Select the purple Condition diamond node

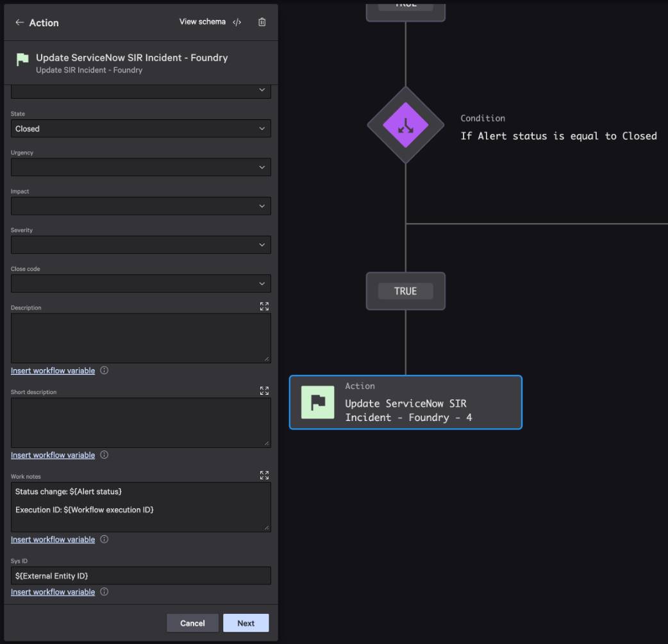(406, 125)
